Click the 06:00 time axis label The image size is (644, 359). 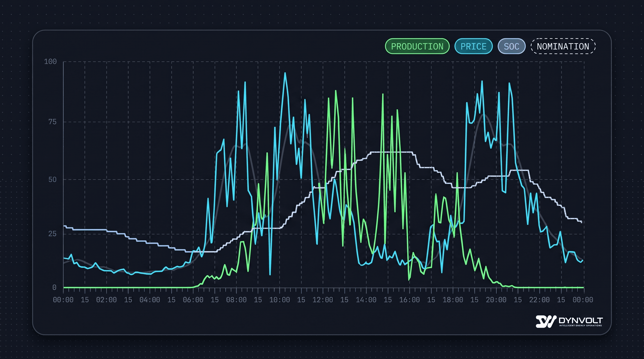[x=193, y=300]
